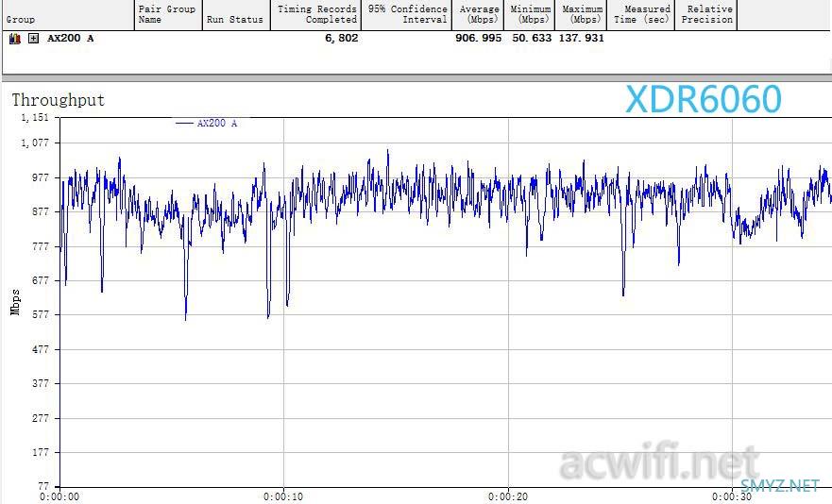This screenshot has width=832, height=504.
Task: Click the 277 throughput axis label
Action: click(40, 418)
